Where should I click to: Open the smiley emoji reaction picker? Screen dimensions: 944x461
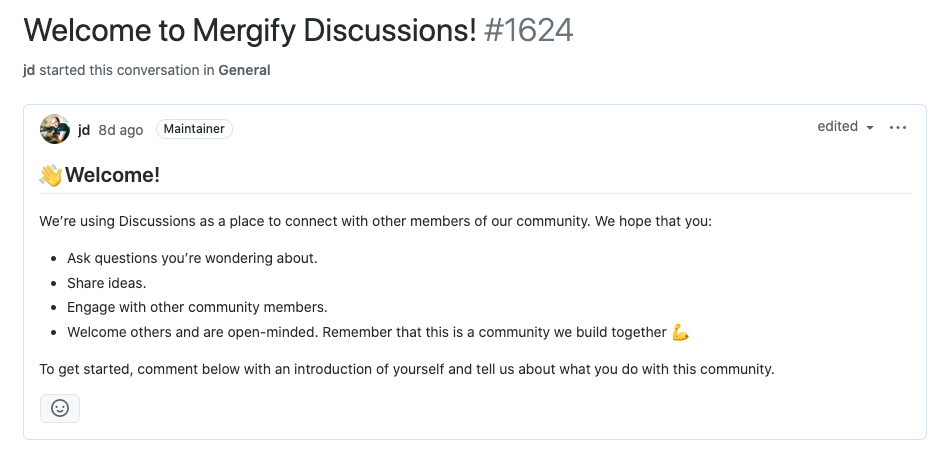60,409
